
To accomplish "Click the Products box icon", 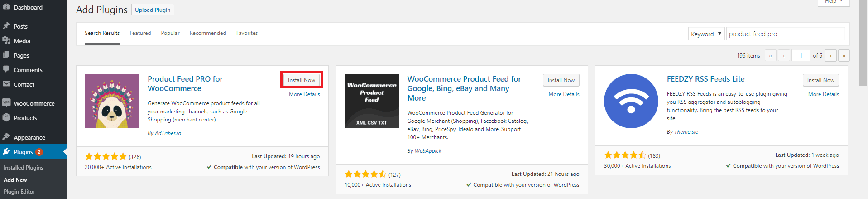I will click(x=6, y=118).
